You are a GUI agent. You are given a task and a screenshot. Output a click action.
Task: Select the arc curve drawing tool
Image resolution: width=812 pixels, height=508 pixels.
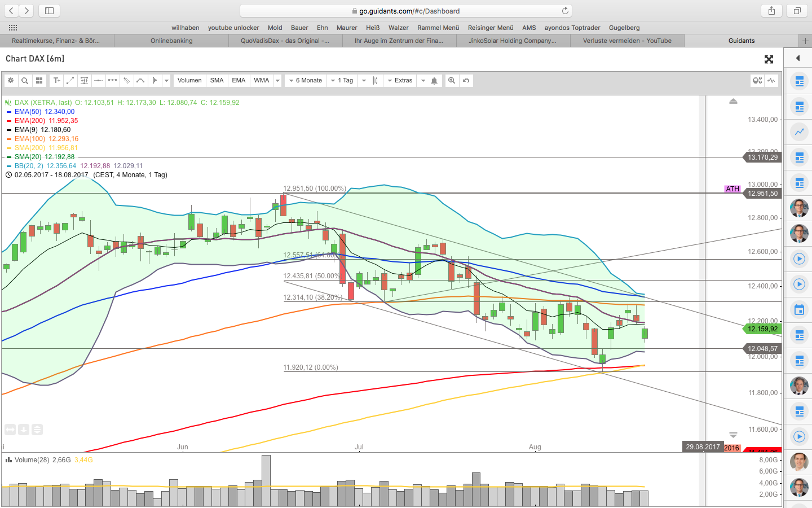coord(141,81)
